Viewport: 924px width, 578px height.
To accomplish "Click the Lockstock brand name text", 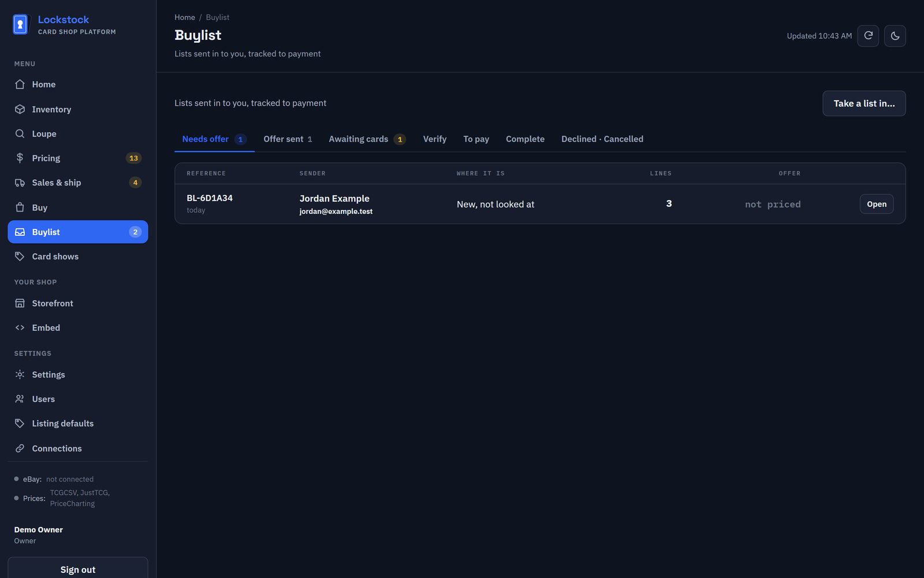I will [x=64, y=20].
